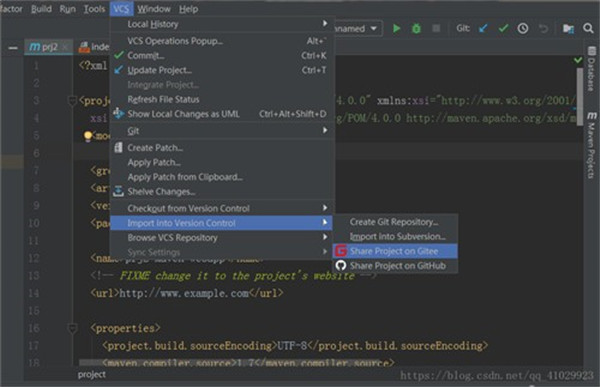Expand the Git submenu
This screenshot has width=600, height=387.
(223, 131)
